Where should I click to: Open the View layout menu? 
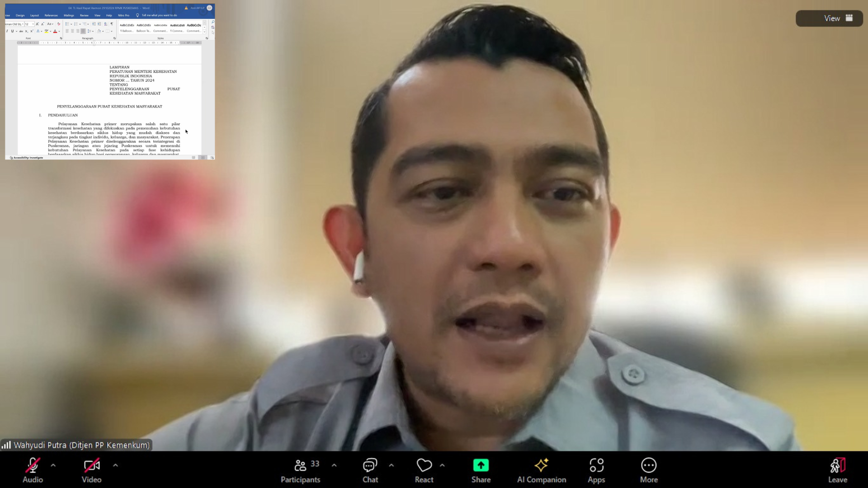(829, 18)
